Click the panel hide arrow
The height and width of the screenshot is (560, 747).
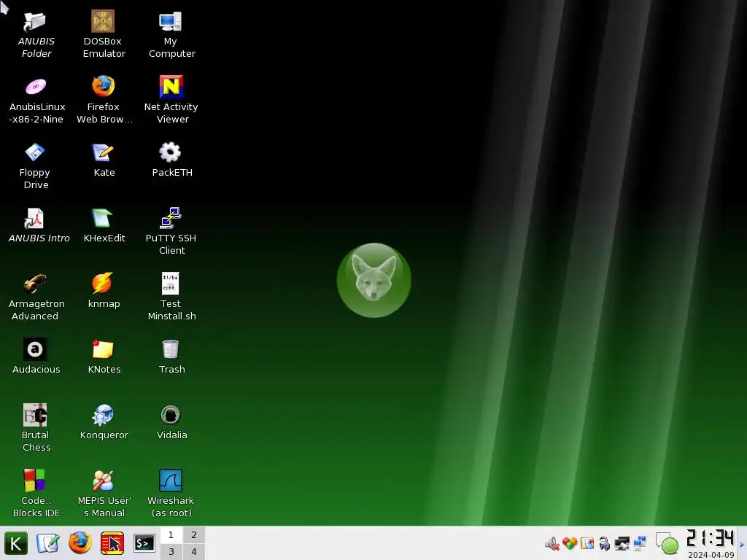point(742,544)
